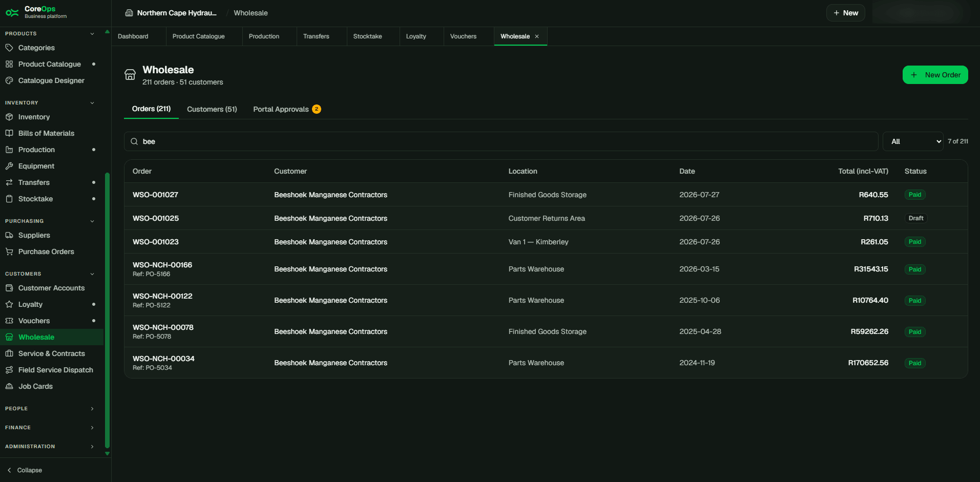The height and width of the screenshot is (482, 980).
Task: Click the R170652.56 total
Action: 868,363
